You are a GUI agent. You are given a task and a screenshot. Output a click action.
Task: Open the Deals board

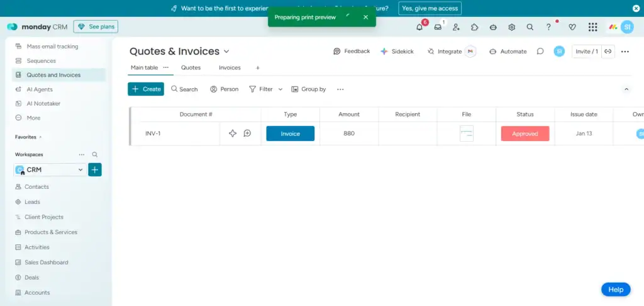(x=31, y=278)
